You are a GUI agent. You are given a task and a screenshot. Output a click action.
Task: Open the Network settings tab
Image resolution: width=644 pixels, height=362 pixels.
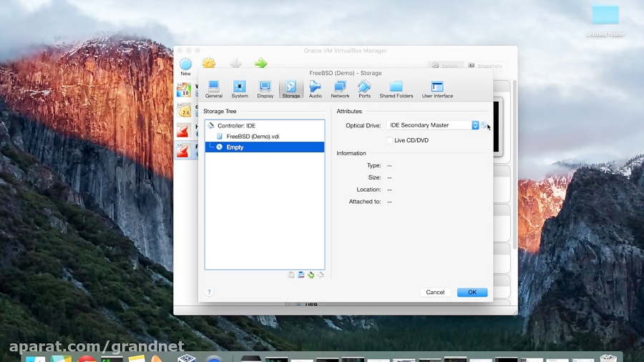340,89
